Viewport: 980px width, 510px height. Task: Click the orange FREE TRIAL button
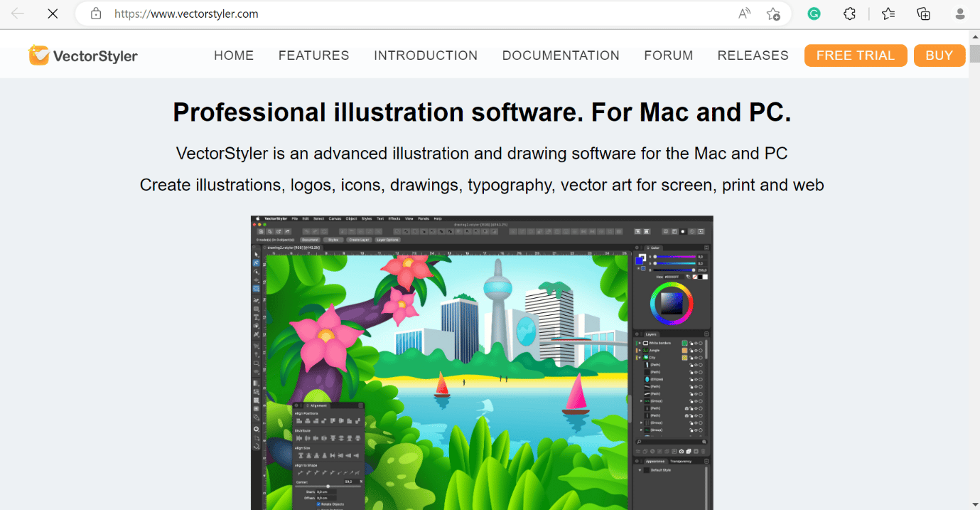tap(856, 55)
